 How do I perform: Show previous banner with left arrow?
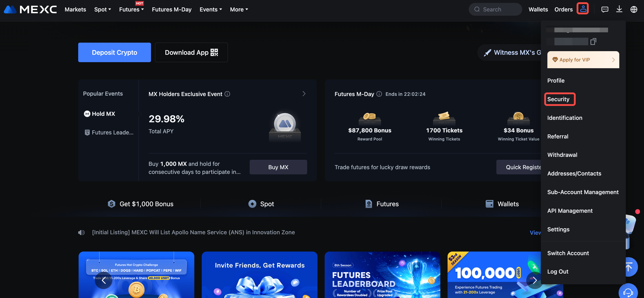[104, 280]
